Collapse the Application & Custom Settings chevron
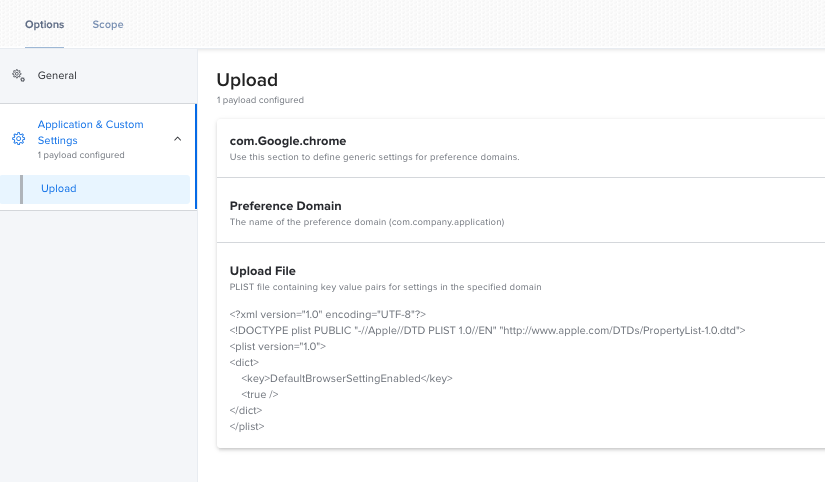Viewport: 825px width, 482px height. pyautogui.click(x=178, y=139)
